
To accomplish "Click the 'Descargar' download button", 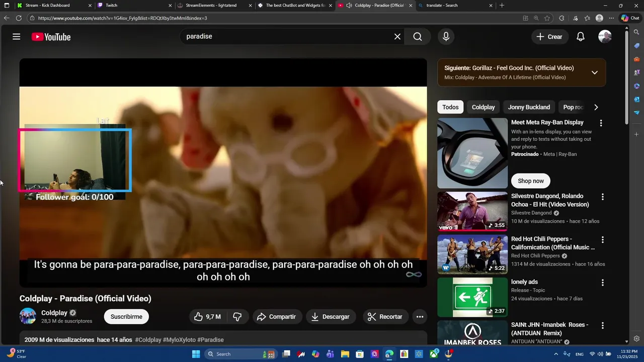I will [330, 317].
